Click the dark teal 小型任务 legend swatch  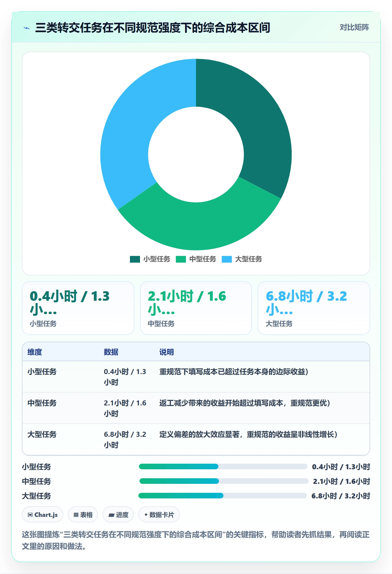click(x=135, y=259)
